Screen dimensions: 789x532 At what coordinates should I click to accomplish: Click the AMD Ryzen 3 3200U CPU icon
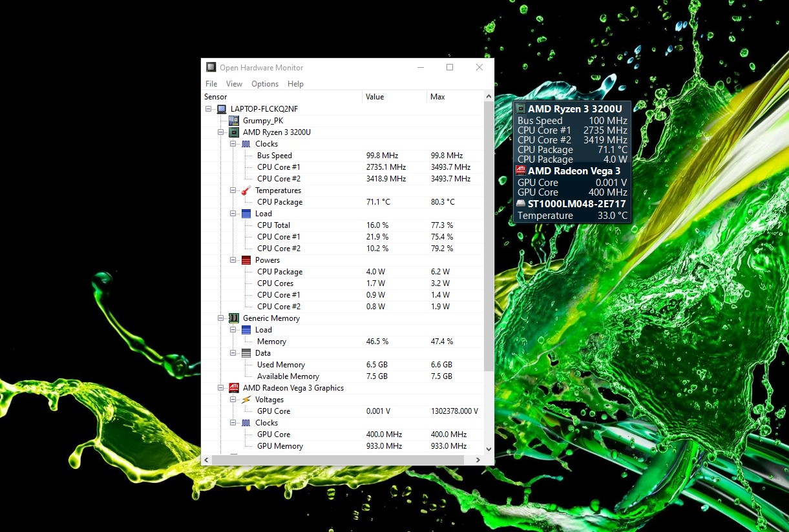pyautogui.click(x=233, y=132)
